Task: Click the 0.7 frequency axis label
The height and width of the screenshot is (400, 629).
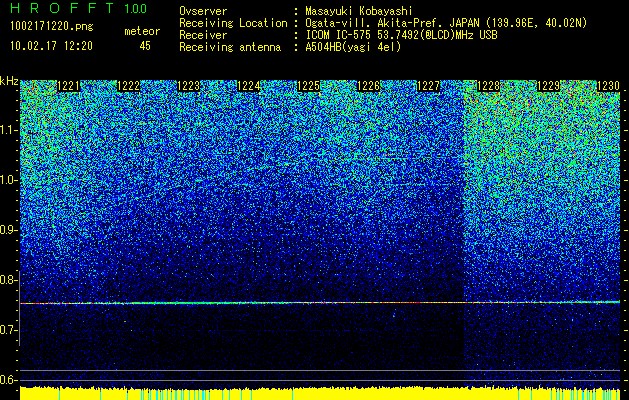Action: tap(8, 330)
